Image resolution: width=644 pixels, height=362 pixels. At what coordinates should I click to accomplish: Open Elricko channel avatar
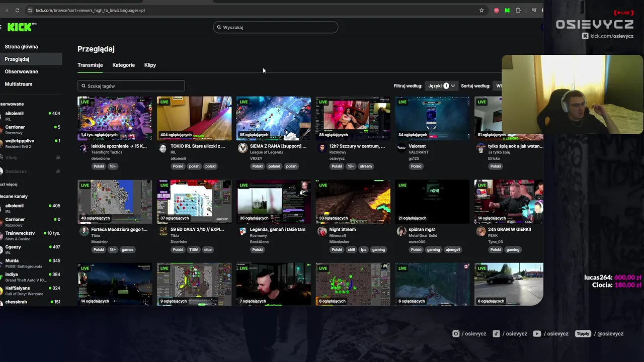click(481, 148)
